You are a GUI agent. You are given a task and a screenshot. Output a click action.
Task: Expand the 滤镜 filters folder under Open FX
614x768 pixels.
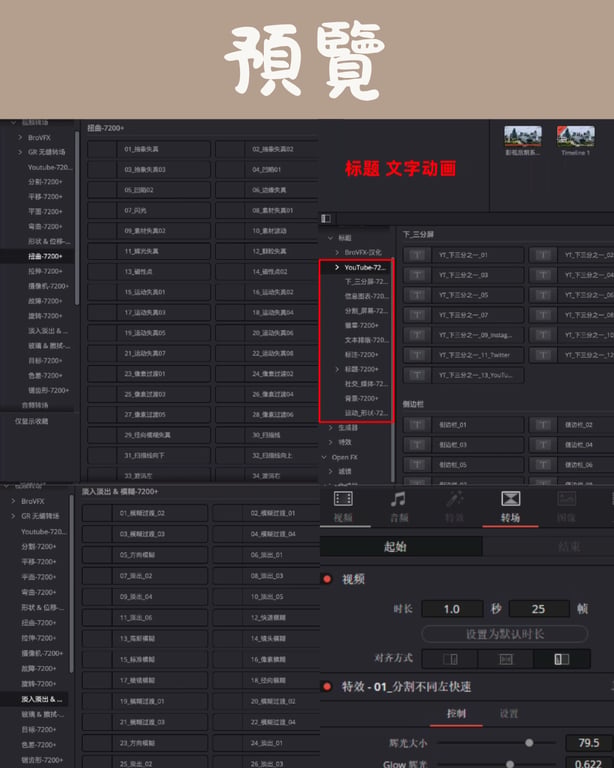pos(330,471)
